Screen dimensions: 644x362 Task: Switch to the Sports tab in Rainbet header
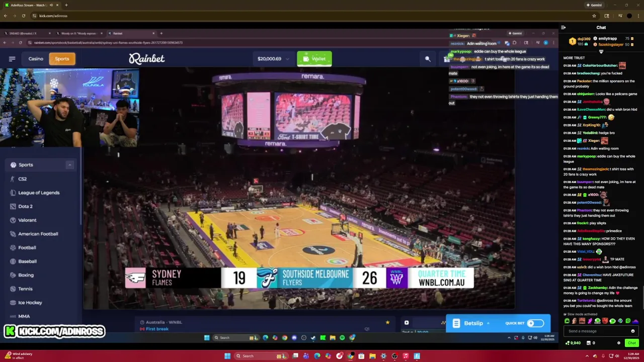click(x=62, y=59)
